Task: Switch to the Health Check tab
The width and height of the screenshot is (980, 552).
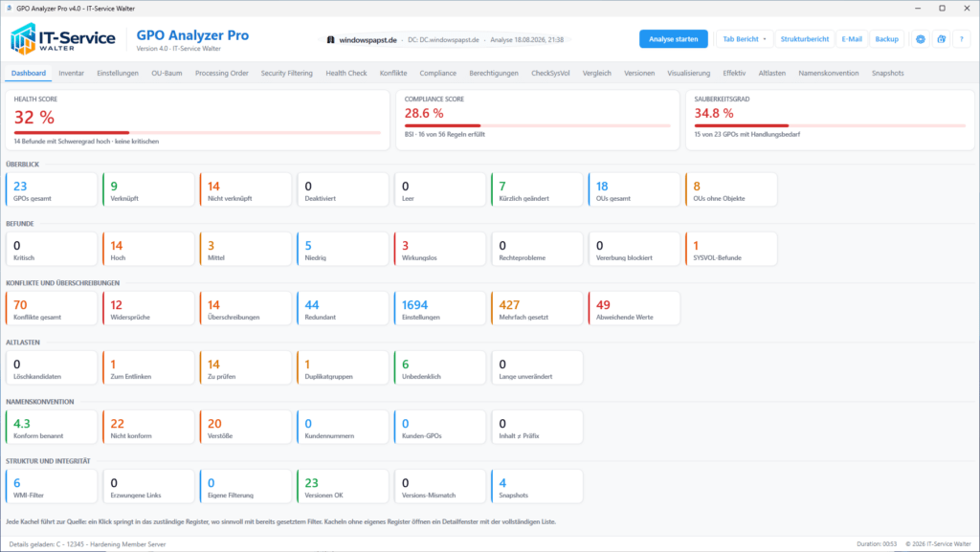Action: tap(346, 73)
